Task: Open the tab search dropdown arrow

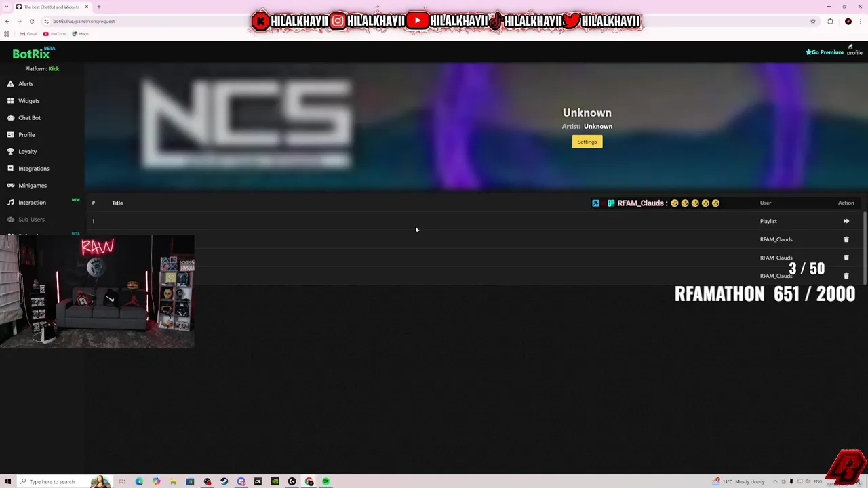Action: 5,7
